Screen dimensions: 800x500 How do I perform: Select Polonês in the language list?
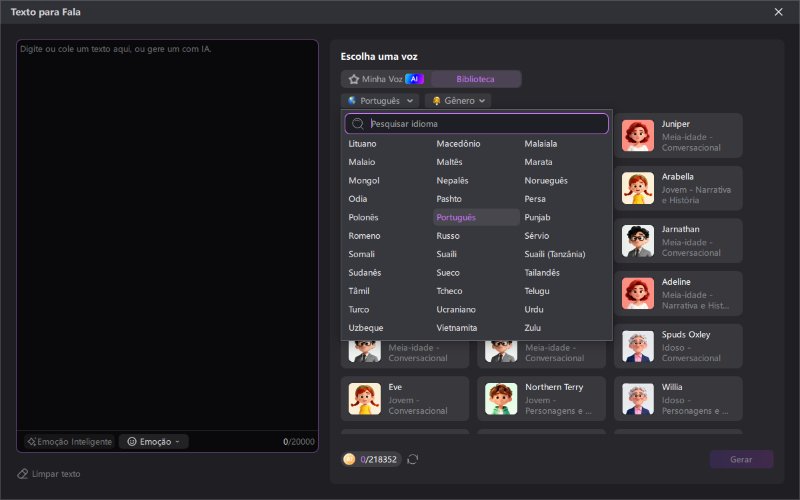click(x=363, y=217)
